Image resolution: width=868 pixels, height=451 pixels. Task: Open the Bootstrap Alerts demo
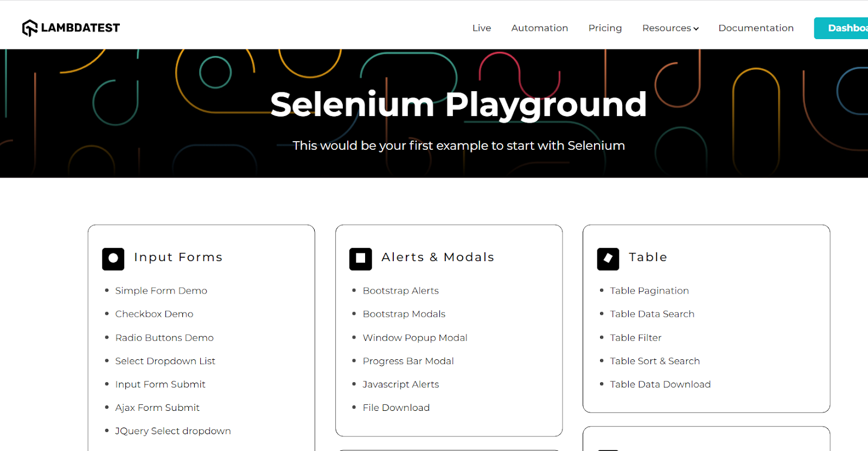(x=400, y=290)
